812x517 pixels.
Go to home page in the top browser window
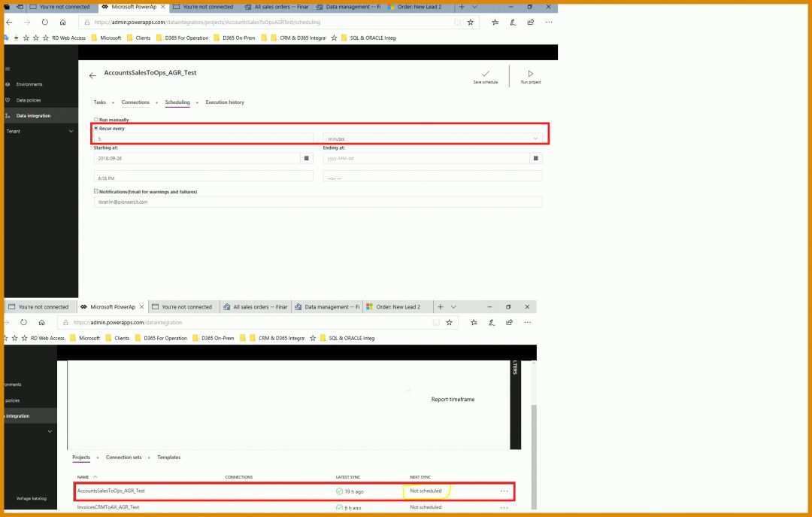62,23
